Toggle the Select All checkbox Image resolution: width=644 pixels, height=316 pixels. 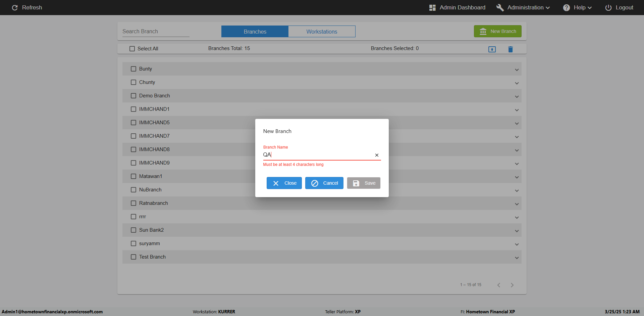pyautogui.click(x=132, y=49)
